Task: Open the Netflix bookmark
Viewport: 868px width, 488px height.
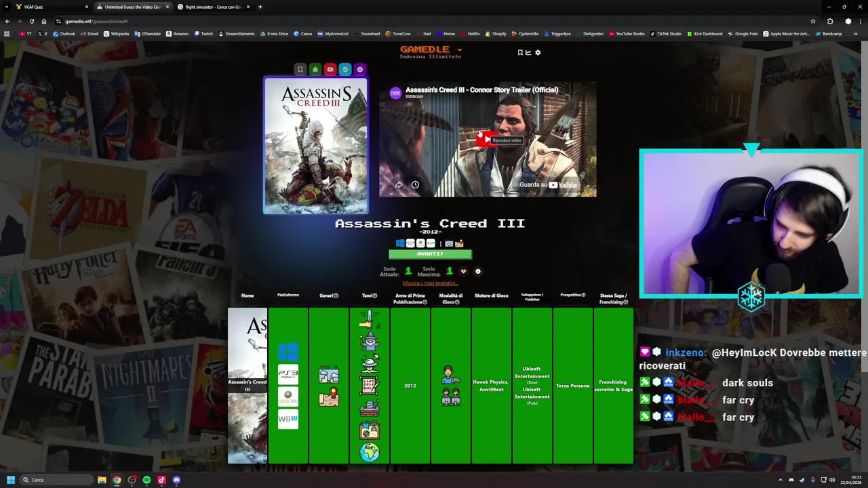Action: 470,33
